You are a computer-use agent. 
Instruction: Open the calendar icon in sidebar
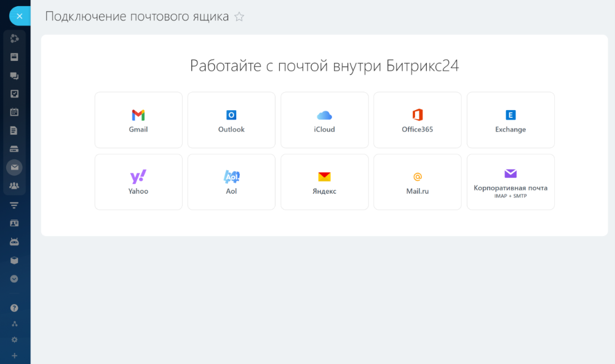15,112
